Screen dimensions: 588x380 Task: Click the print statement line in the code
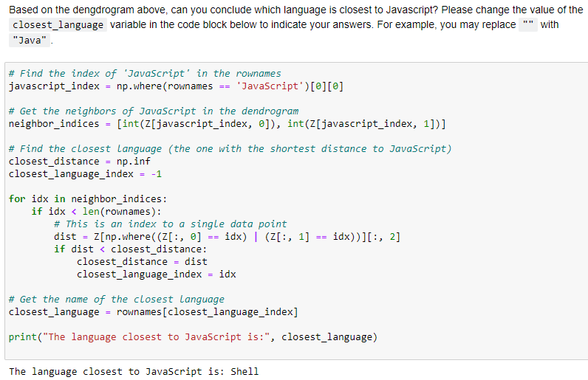pos(193,337)
